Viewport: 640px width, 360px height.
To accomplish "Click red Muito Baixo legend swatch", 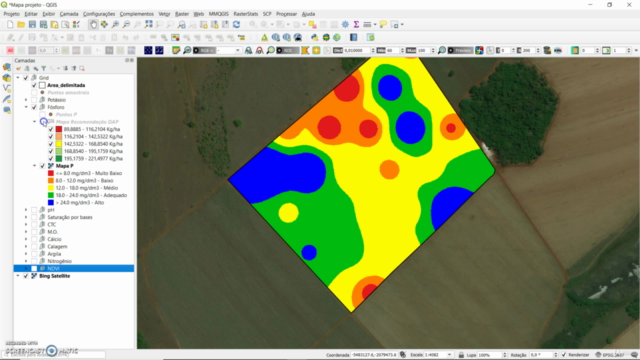I will click(51, 173).
